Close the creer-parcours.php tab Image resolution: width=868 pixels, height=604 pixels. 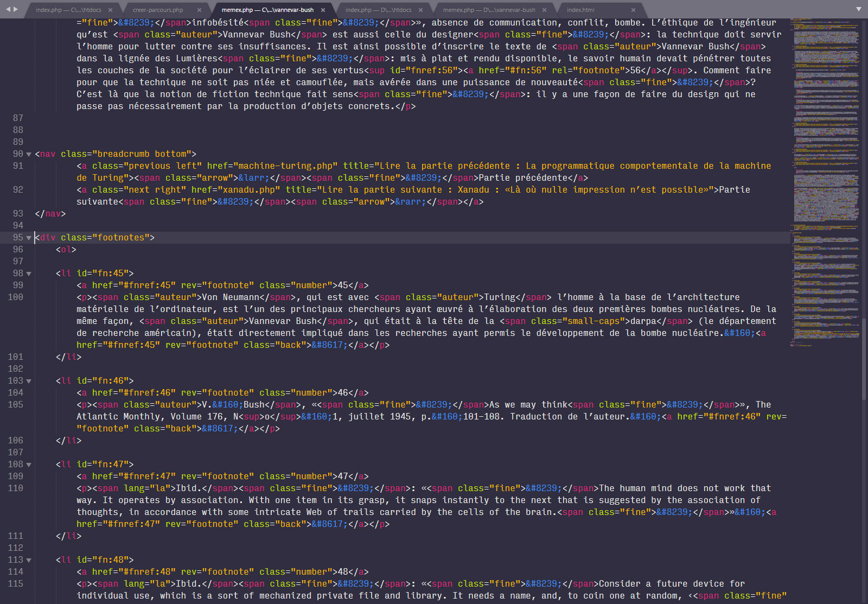coord(199,10)
